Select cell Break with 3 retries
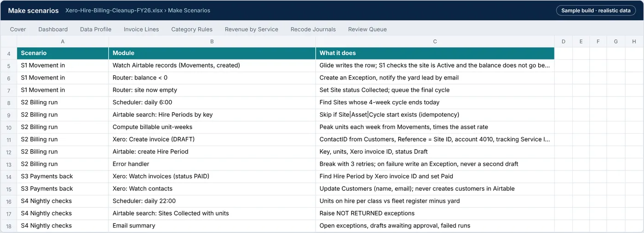The image size is (644, 233). 435,164
